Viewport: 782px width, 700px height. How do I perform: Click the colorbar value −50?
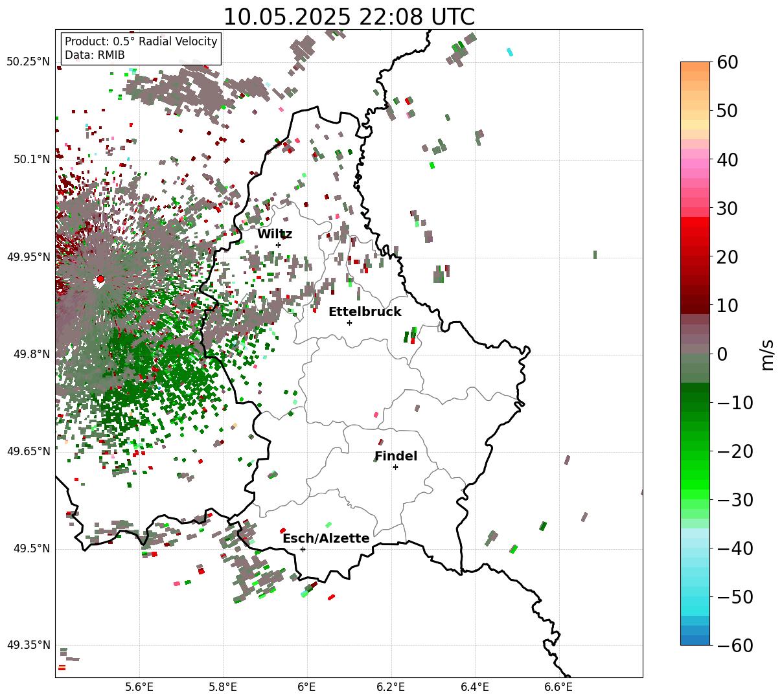[735, 597]
